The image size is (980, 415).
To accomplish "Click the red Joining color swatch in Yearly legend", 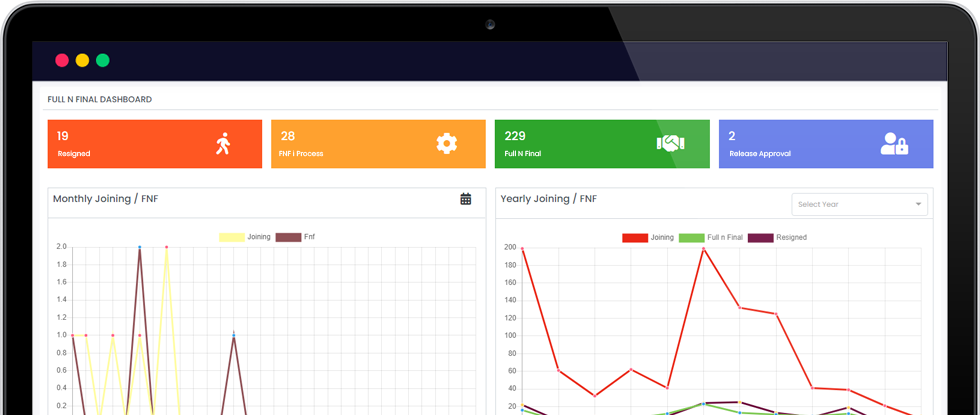I will coord(634,237).
